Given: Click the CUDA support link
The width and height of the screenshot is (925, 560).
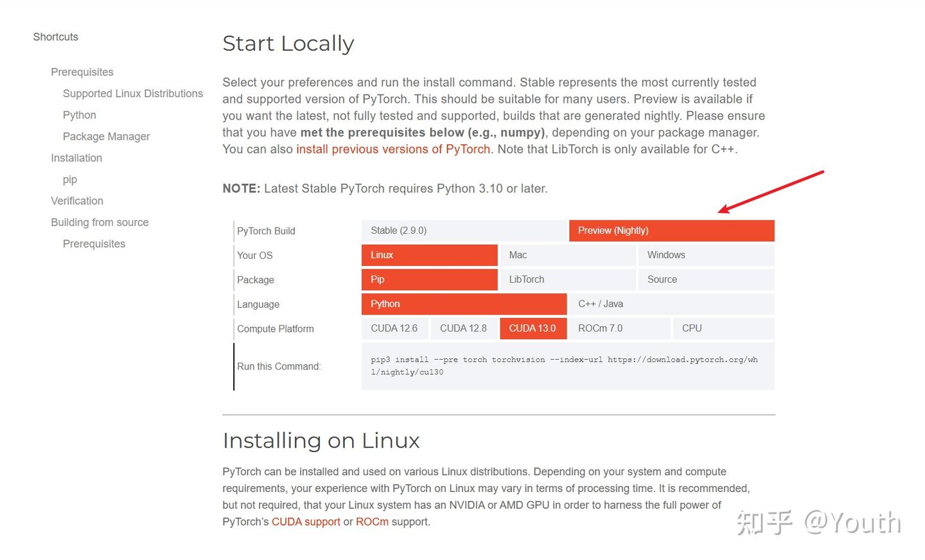Looking at the screenshot, I should (306, 521).
